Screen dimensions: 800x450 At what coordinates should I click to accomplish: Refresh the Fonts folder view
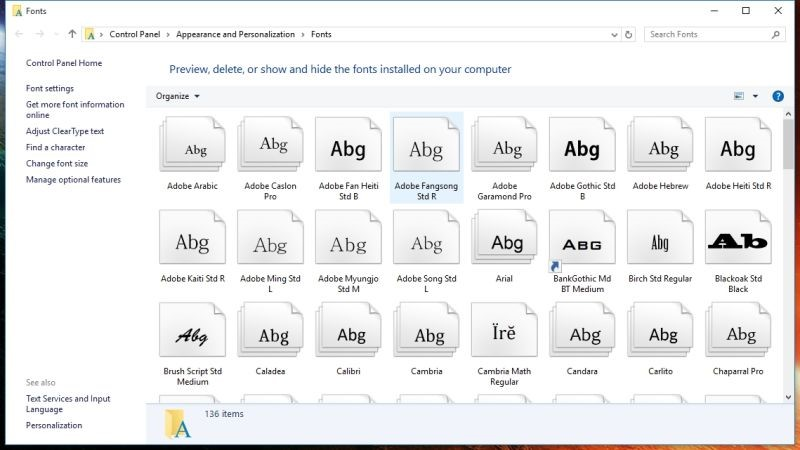click(629, 35)
